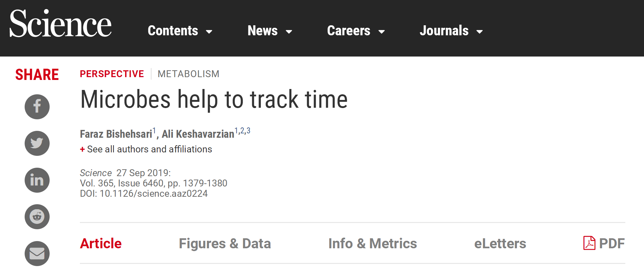Click the red PDF document icon
Screen dimensions: 644x272
click(x=589, y=243)
